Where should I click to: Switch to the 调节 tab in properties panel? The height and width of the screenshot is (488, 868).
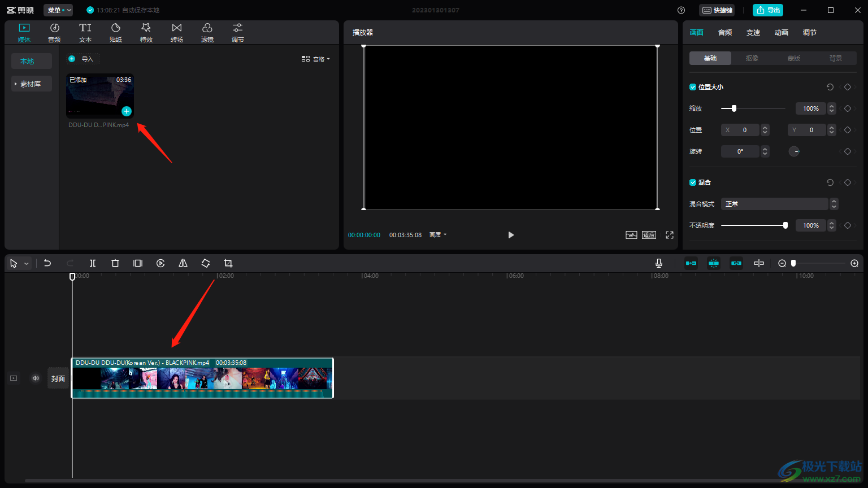click(x=810, y=33)
